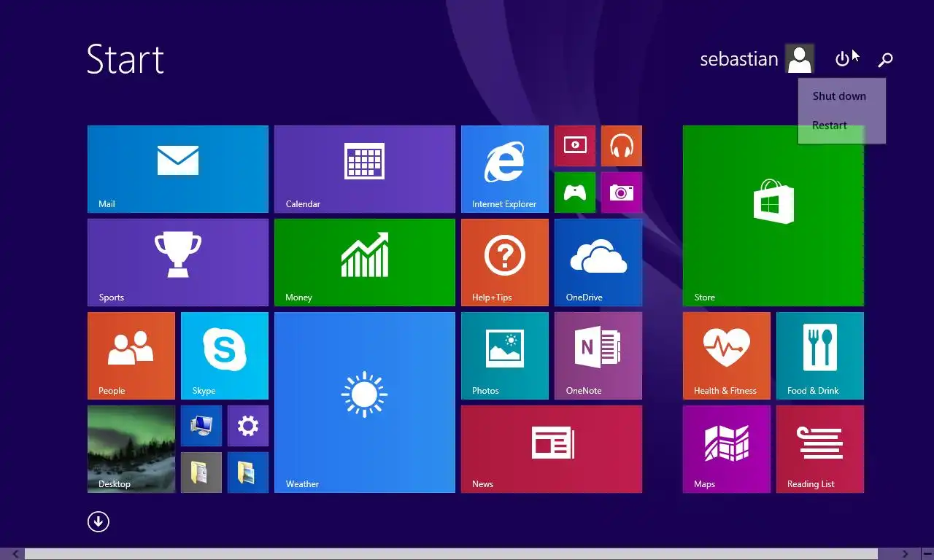
Task: Open the Money chart tile
Action: (x=365, y=262)
